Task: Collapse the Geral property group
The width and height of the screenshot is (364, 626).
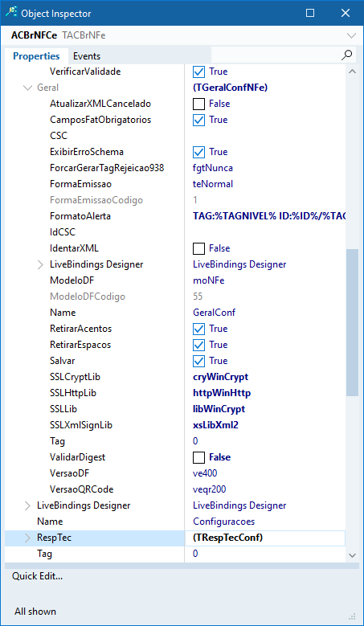Action: coord(27,88)
